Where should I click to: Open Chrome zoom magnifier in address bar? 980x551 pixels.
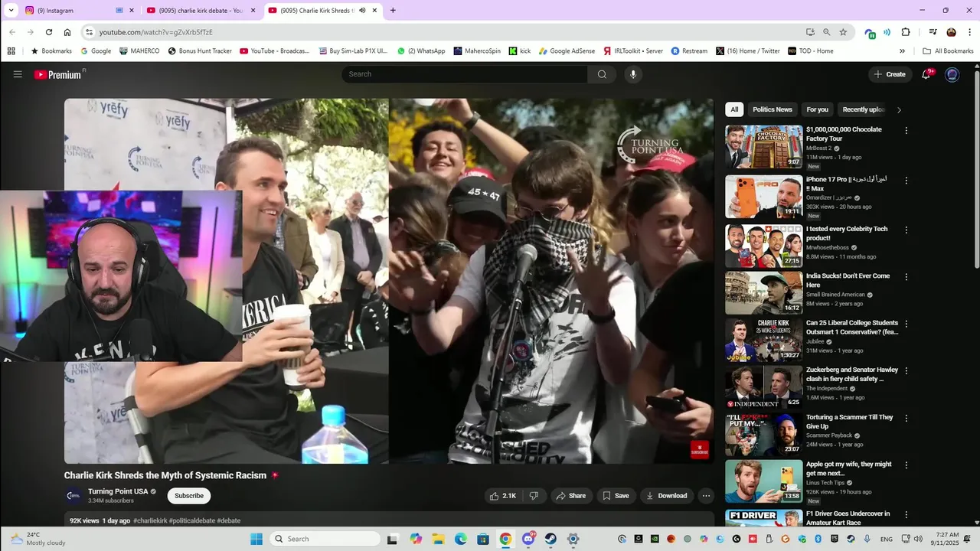coord(827,32)
